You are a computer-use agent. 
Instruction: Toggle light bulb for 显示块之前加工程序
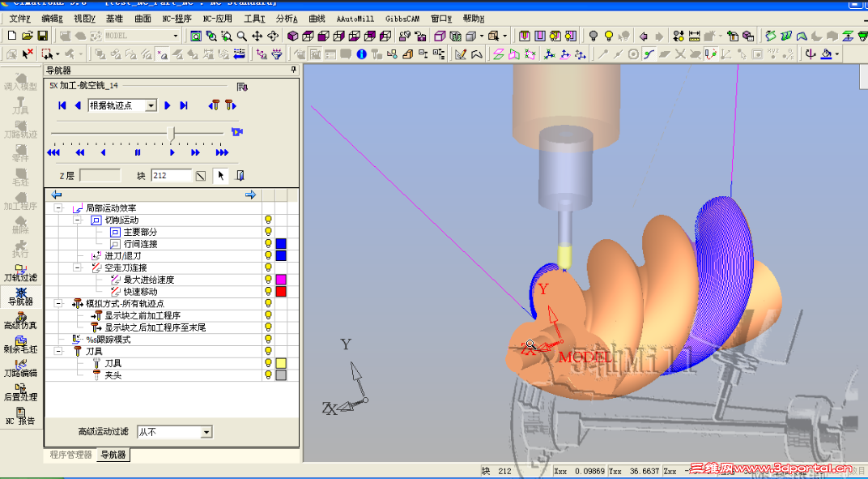(x=269, y=315)
